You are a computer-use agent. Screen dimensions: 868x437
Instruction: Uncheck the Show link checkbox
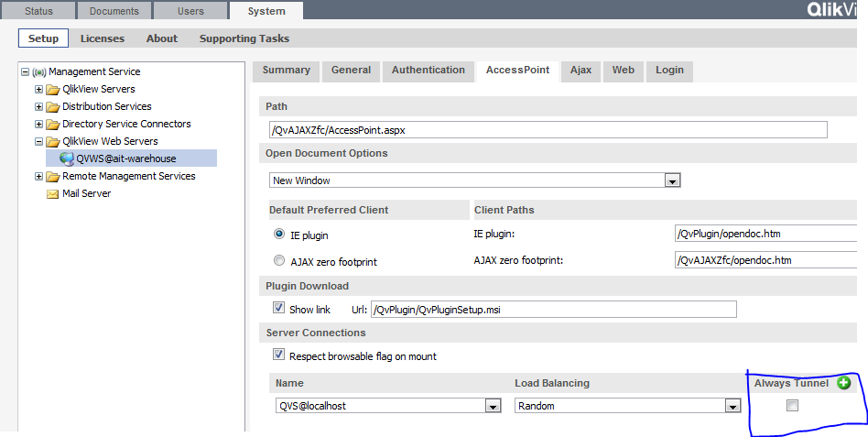pyautogui.click(x=278, y=309)
